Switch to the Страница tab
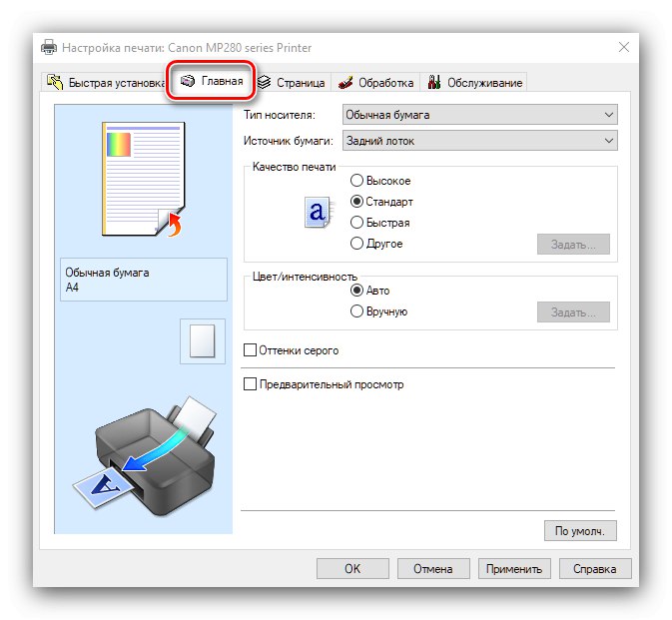The image size is (672, 620). (292, 82)
